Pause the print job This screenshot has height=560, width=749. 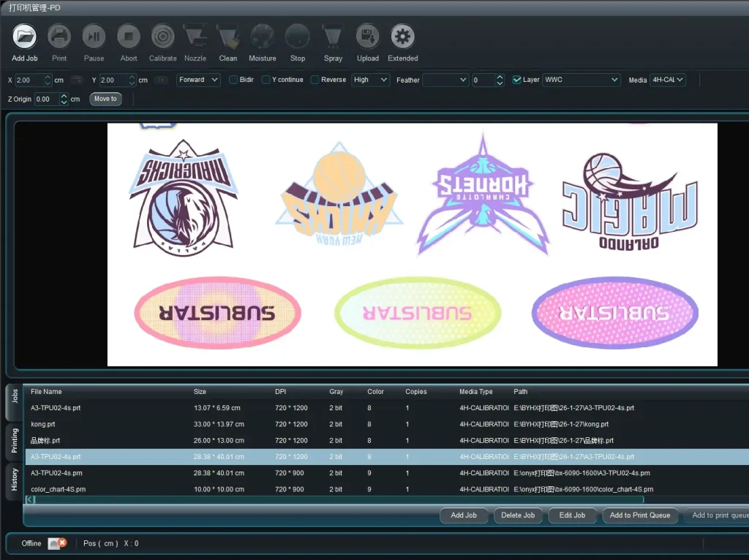click(94, 36)
